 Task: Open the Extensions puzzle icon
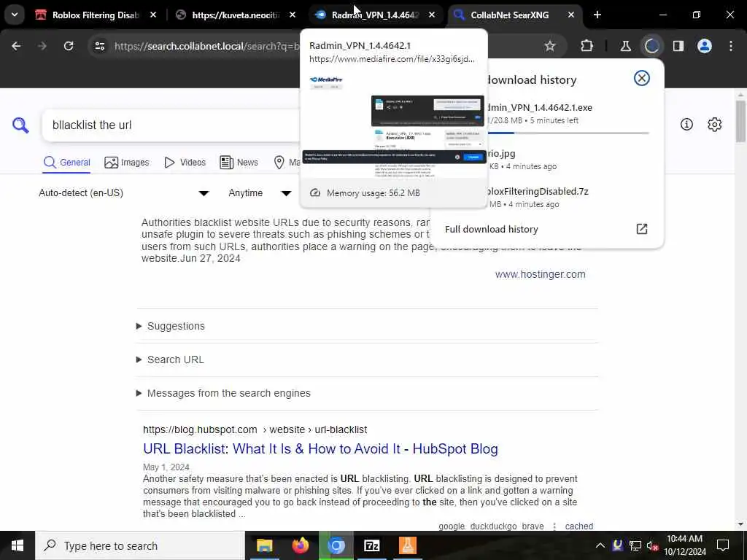pos(587,46)
